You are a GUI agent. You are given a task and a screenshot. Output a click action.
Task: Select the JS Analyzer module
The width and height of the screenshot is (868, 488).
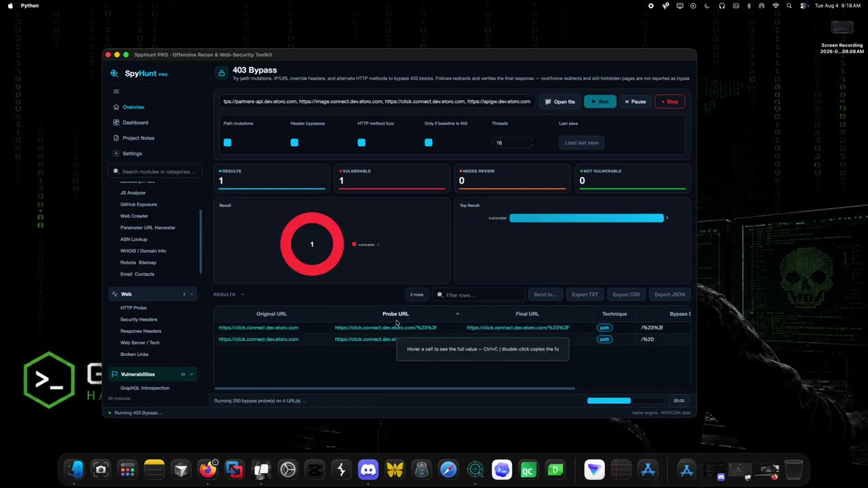[133, 192]
